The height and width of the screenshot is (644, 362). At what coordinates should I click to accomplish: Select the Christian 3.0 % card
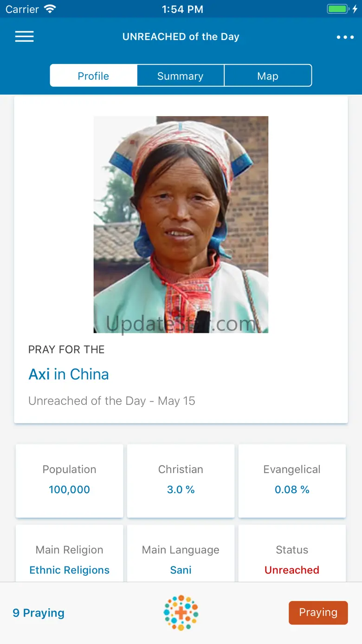pyautogui.click(x=181, y=481)
